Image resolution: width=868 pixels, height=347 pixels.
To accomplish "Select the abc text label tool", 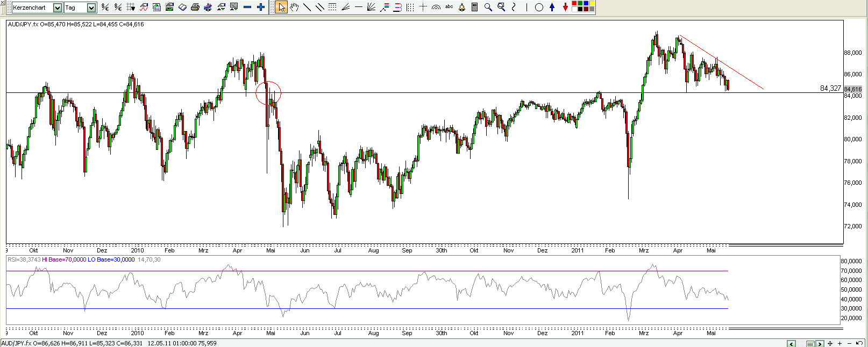I will [x=449, y=6].
